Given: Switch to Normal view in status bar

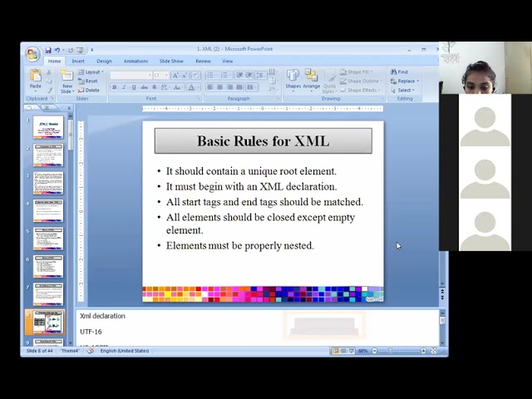Looking at the screenshot, I should tap(336, 351).
